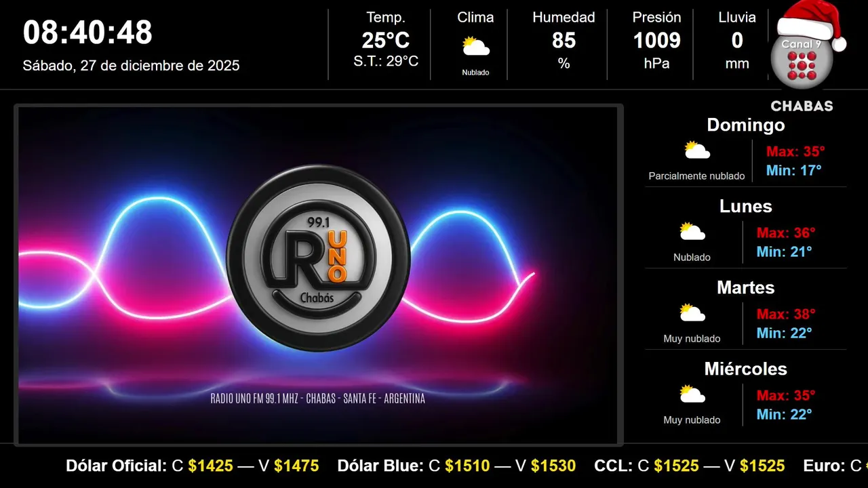Click the CHABAS label under the logo

pos(802,106)
